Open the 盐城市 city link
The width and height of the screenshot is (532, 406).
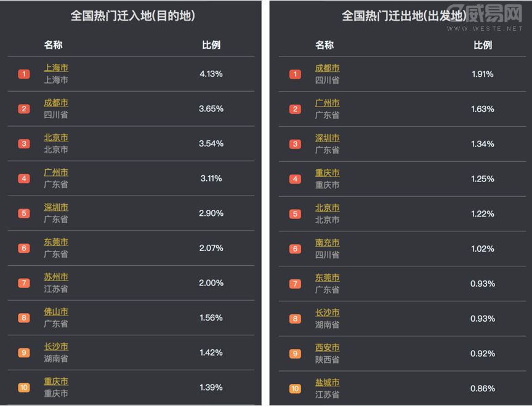(x=327, y=383)
